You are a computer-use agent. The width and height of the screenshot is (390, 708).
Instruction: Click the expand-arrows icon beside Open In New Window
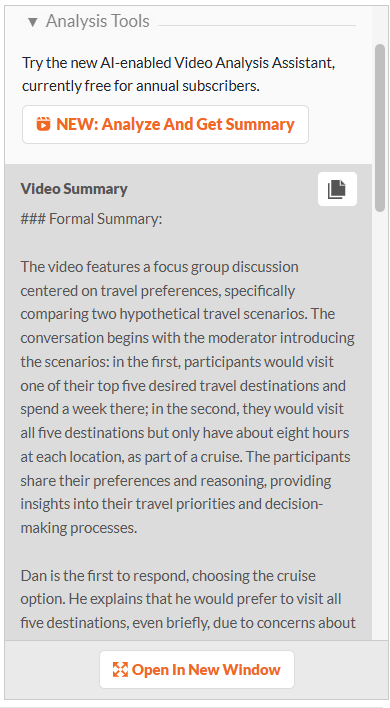(120, 670)
